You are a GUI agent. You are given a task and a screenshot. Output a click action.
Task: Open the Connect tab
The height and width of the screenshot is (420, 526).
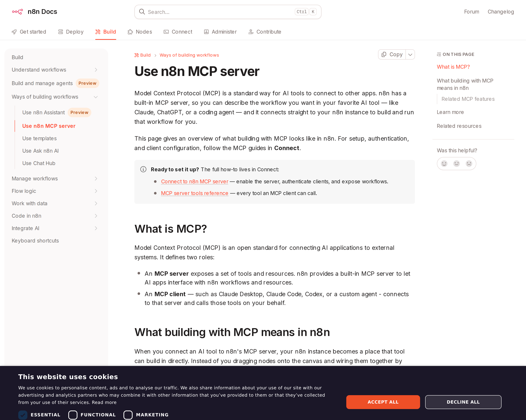tap(178, 32)
